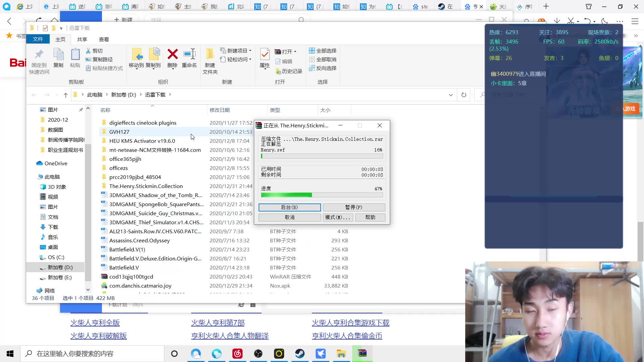
Task: Switch to the 共享 ribbon tab
Action: pos(82,39)
